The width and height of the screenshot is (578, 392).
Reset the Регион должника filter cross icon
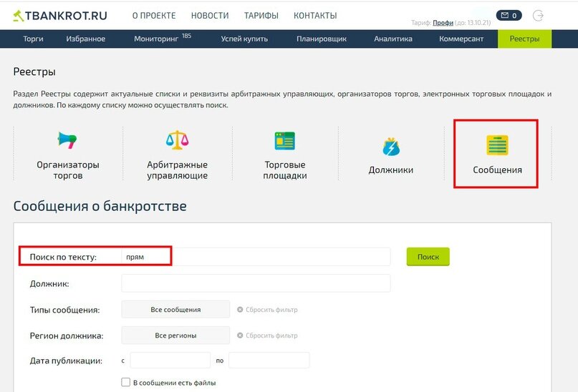[240, 335]
